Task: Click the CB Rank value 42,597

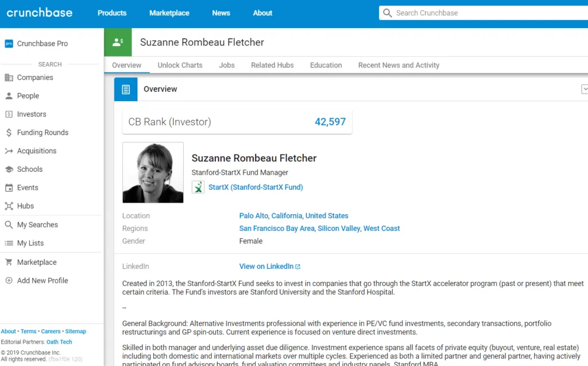Action: [330, 122]
